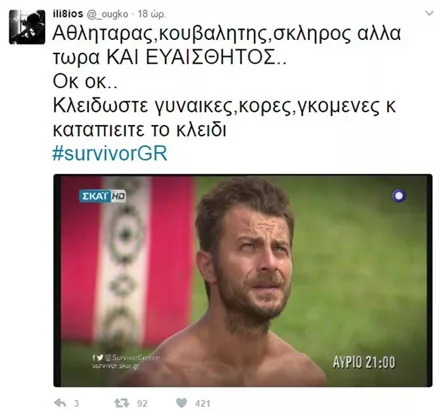Click the circular channel badge in image

coord(399,196)
